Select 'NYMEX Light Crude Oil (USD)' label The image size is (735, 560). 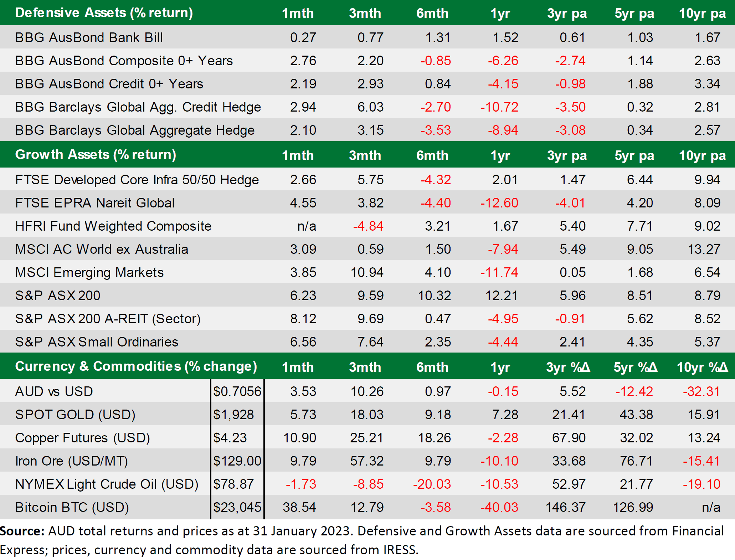(x=107, y=484)
